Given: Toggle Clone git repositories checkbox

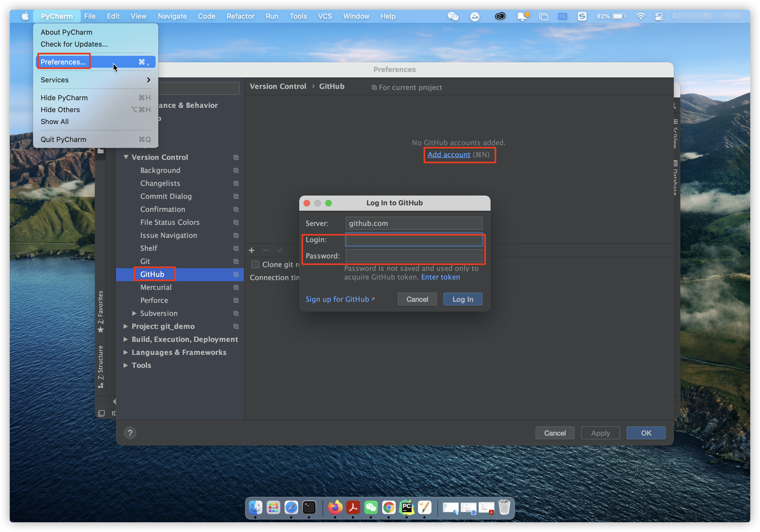Looking at the screenshot, I should (x=255, y=264).
